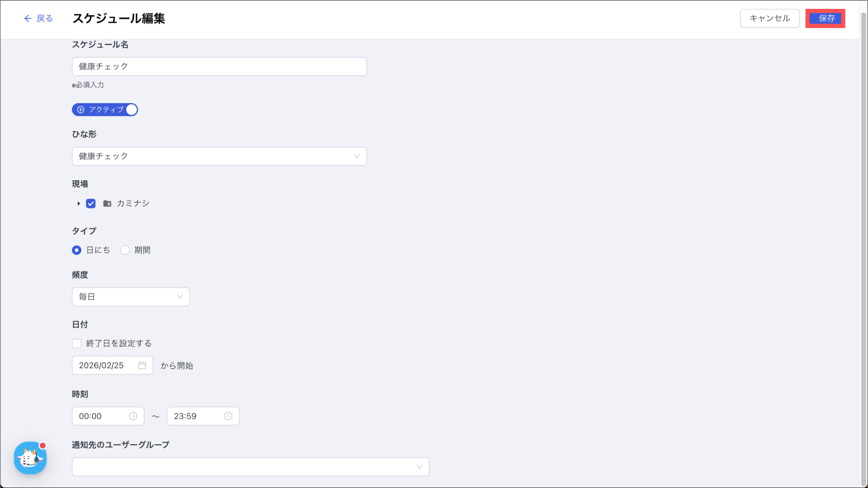Click the calendar icon in start date field

click(x=142, y=365)
